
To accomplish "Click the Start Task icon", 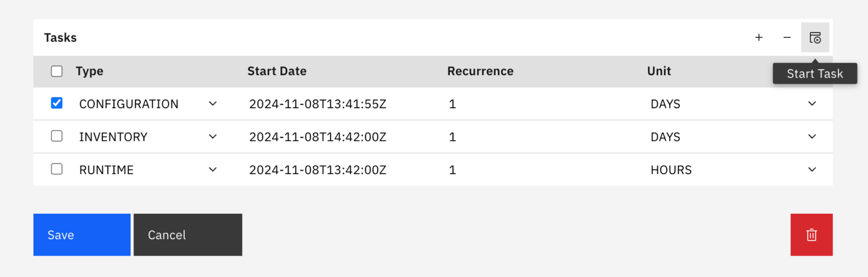I will pos(815,38).
